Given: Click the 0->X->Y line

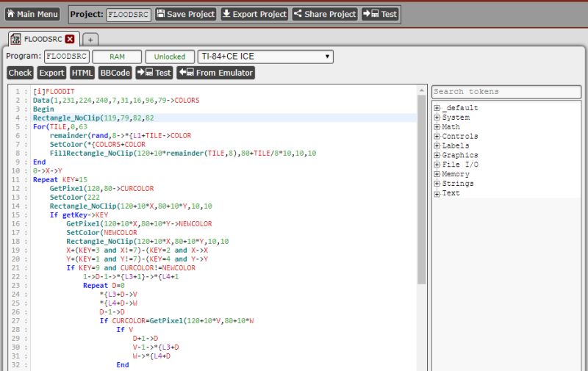Looking at the screenshot, I should [48, 171].
